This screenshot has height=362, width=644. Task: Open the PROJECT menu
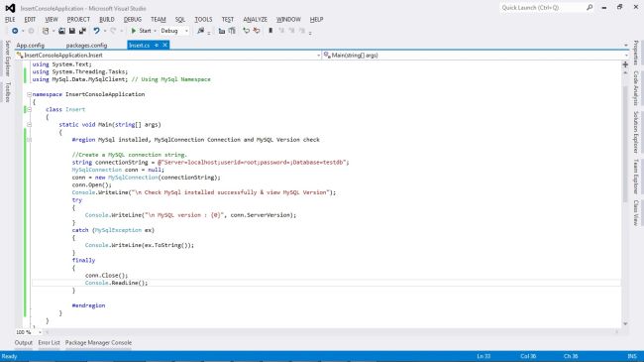[x=78, y=19]
